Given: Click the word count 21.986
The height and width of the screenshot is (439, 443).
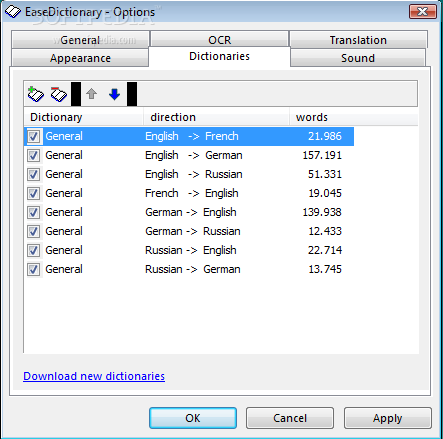Looking at the screenshot, I should pos(325,136).
